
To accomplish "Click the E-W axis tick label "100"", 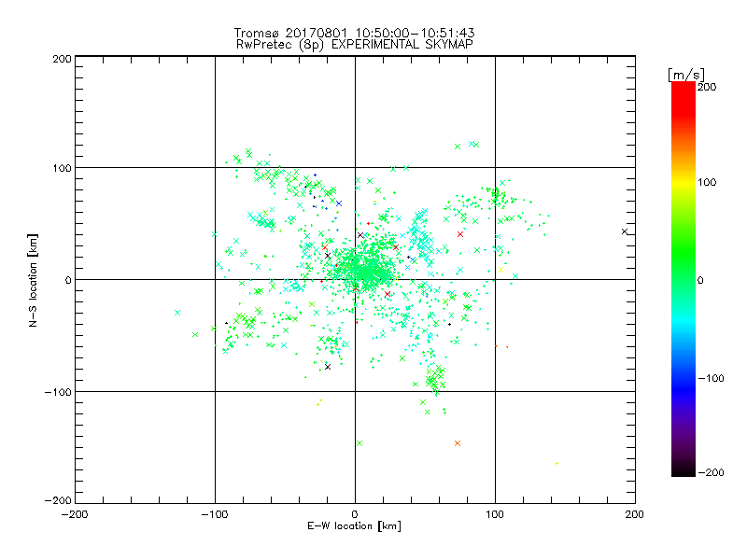I will pos(495,514).
